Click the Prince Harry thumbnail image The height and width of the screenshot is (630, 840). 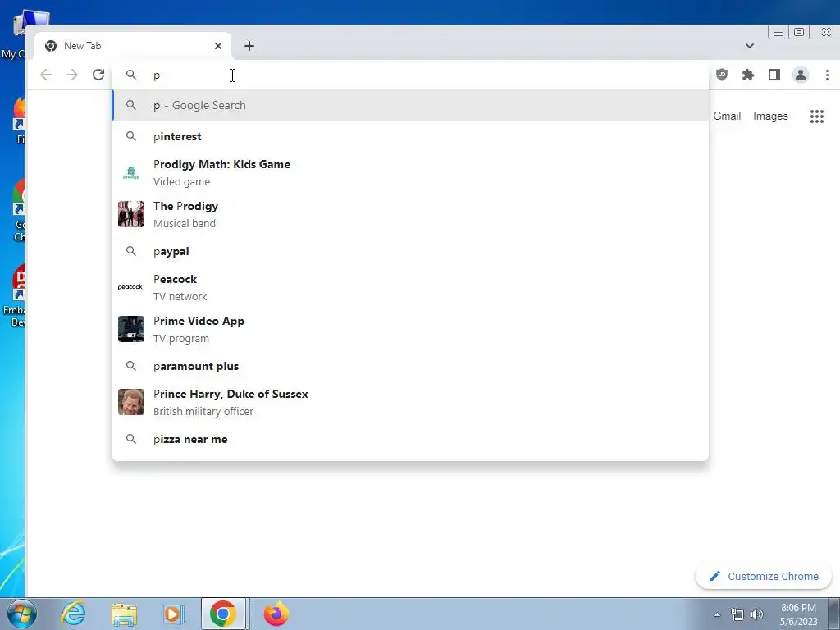coord(131,402)
